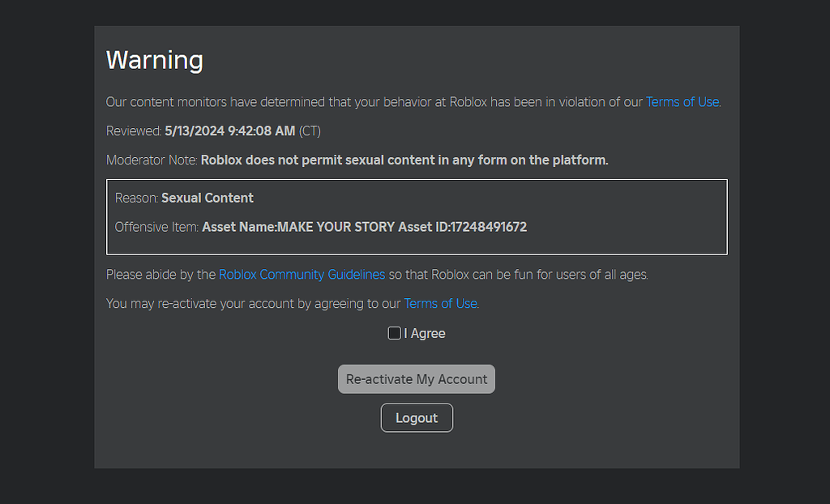The image size is (830, 504).
Task: Click the reviewed date 5/13/2024 timestamp
Action: click(229, 130)
